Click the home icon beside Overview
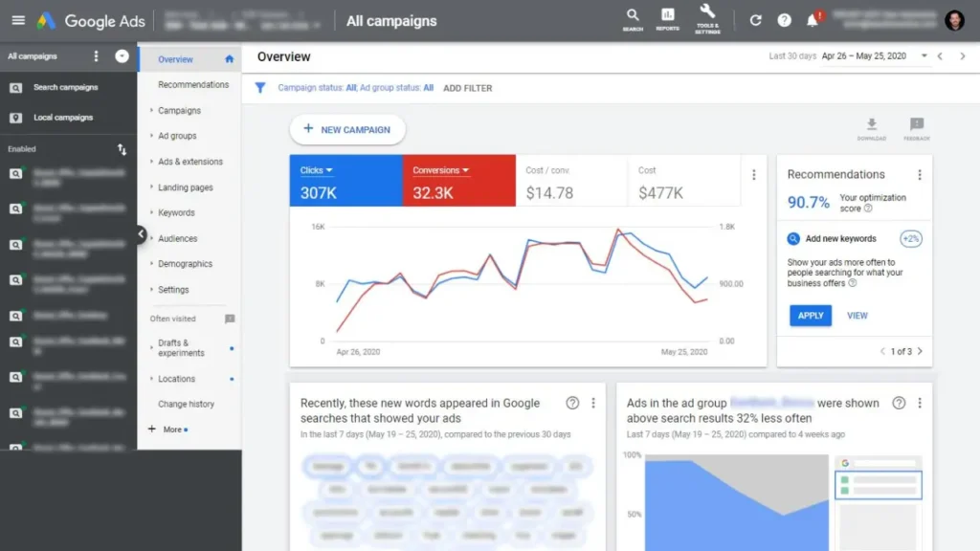Viewport: 980px width, 551px height. click(x=230, y=59)
